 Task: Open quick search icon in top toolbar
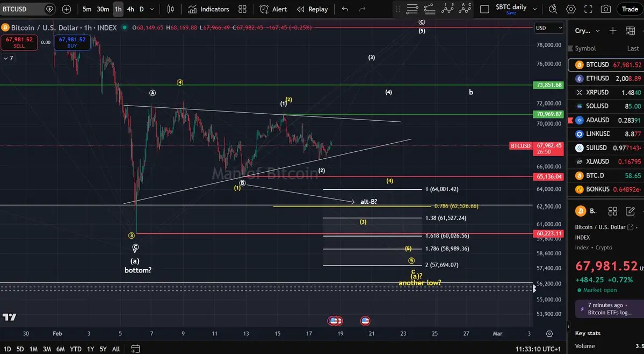553,9
